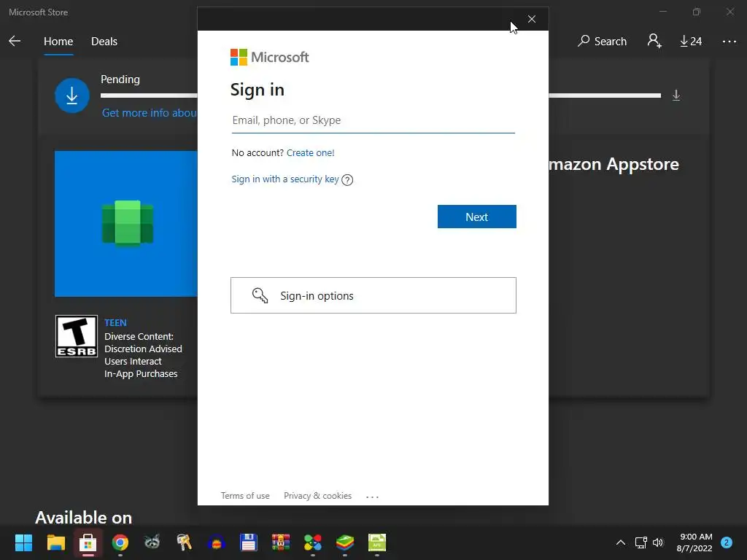Open the keys app on taskbar
This screenshot has width=747, height=560.
(x=184, y=542)
